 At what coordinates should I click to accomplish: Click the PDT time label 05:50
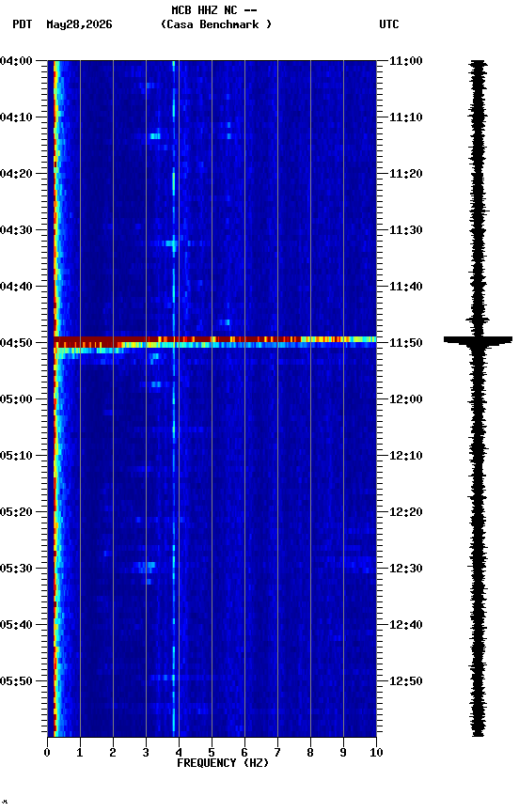16,681
